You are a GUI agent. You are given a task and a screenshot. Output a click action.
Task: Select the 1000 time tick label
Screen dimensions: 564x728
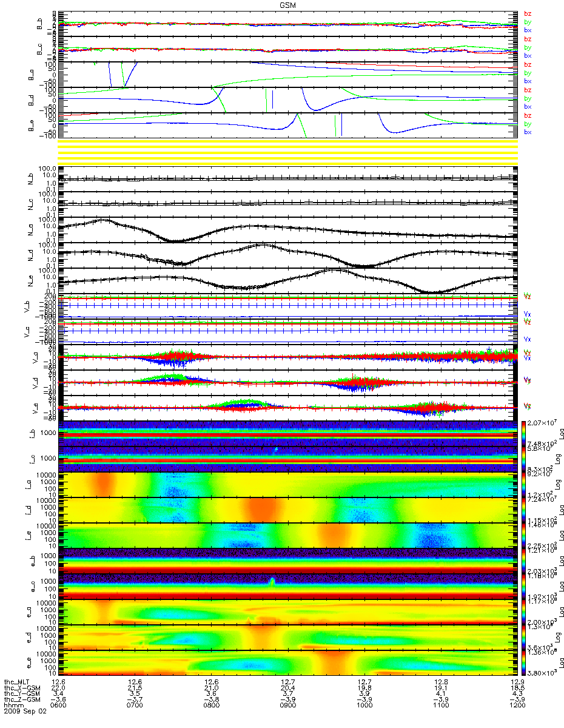click(x=364, y=706)
